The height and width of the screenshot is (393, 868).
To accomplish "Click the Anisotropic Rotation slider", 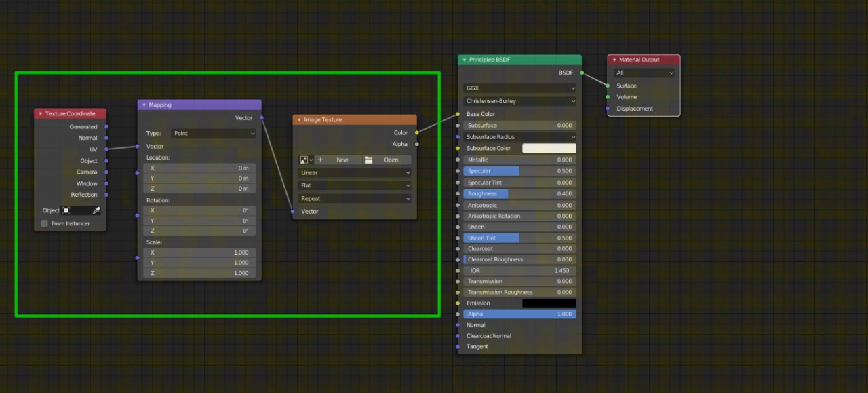I will (x=520, y=216).
